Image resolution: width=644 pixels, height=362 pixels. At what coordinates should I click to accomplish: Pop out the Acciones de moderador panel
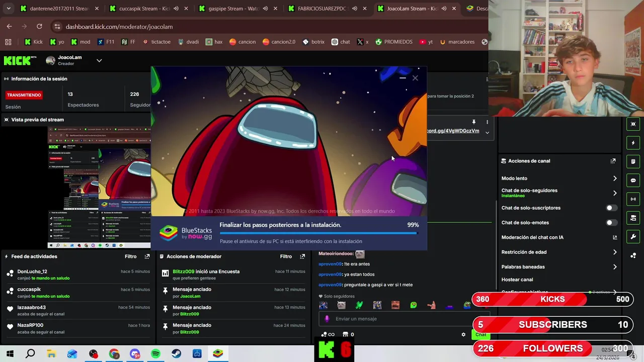(302, 256)
